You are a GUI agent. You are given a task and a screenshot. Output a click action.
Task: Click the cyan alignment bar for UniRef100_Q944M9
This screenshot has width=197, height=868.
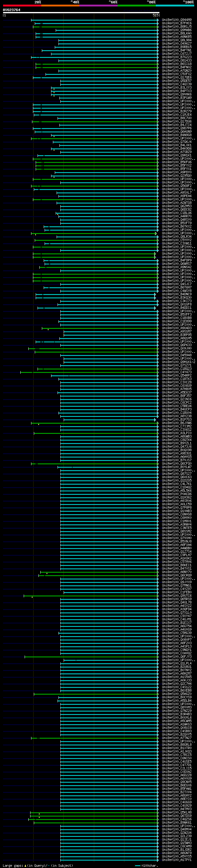[x=95, y=20]
